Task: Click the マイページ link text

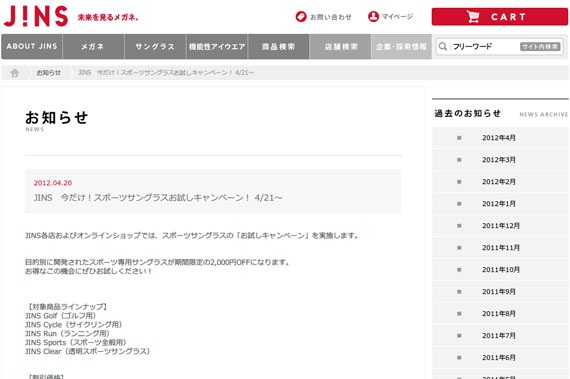Action: coord(397,17)
